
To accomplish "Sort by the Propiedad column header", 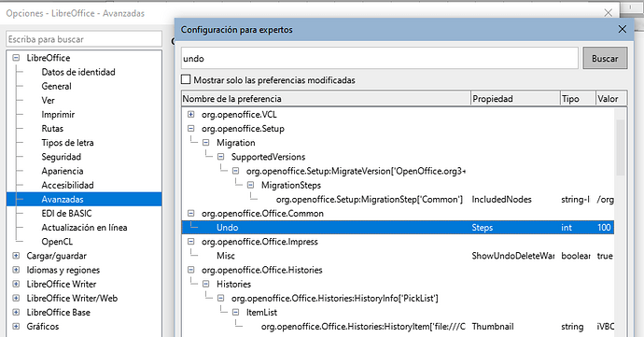I will coord(515,99).
